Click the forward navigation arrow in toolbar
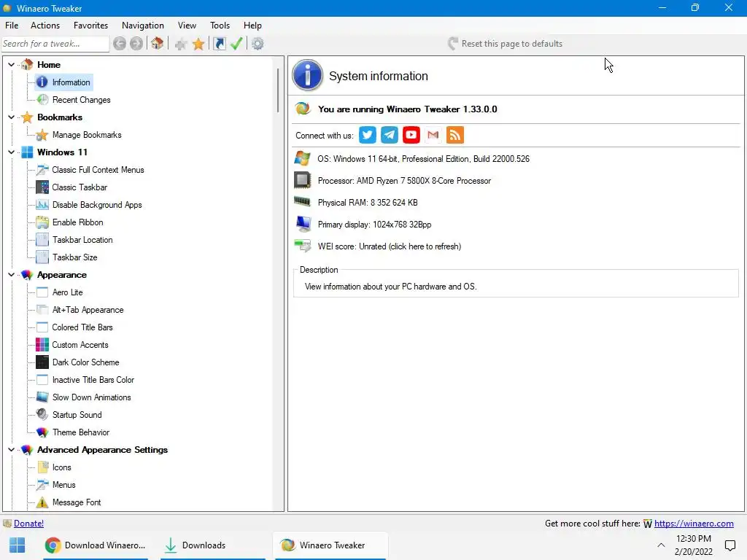Screen dimensions: 747x560 click(136, 44)
